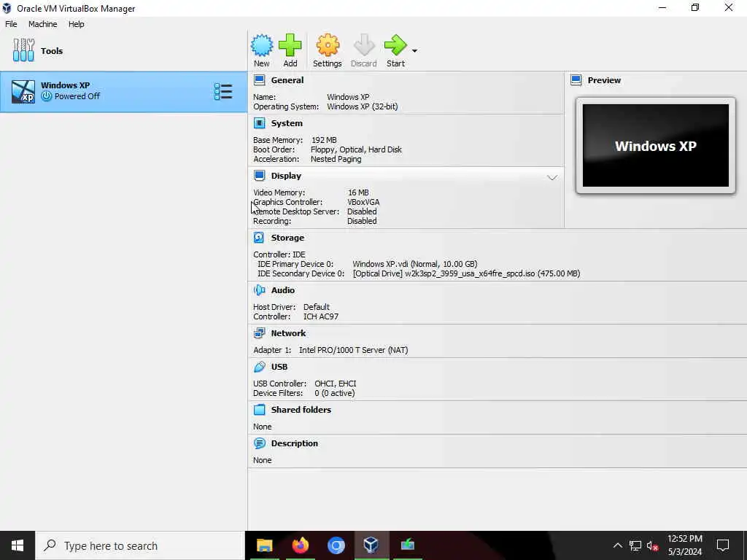Open Windows XP machine tools list menu
The height and width of the screenshot is (560, 747).
coord(223,91)
